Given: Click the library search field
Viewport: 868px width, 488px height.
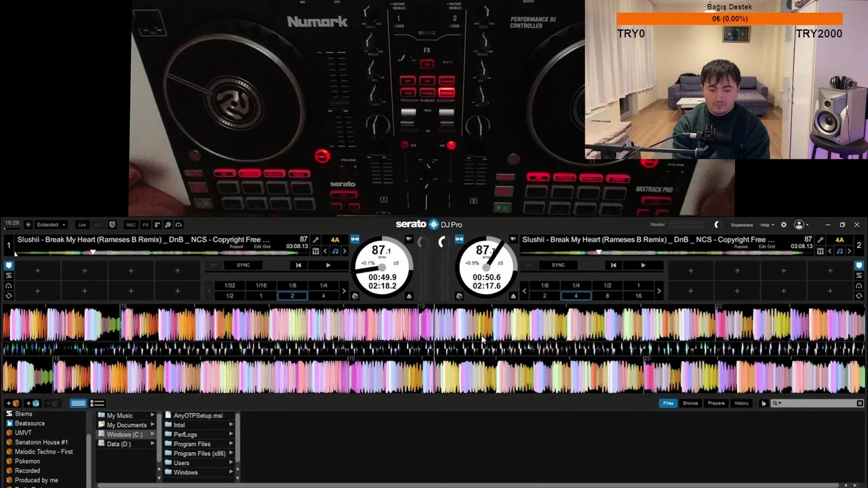Looking at the screenshot, I should [x=816, y=403].
